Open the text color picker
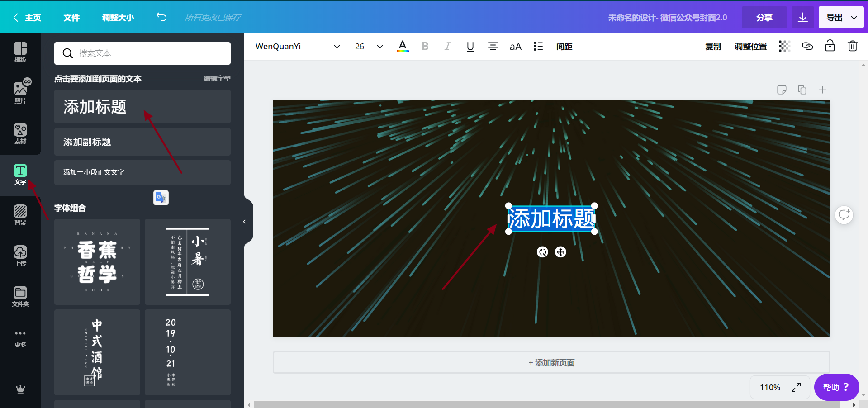Screen dimensions: 868x408 (403, 46)
